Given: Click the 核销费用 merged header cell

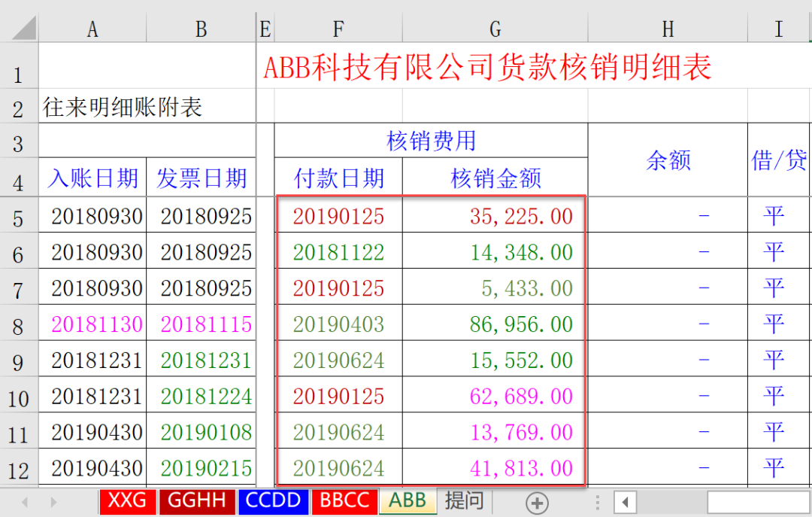Looking at the screenshot, I should point(431,141).
